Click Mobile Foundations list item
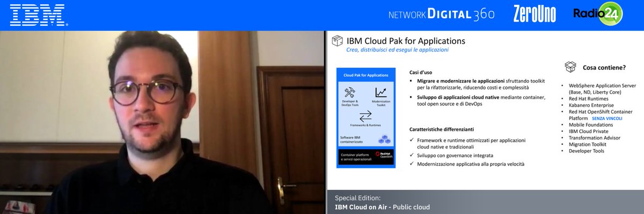 pos(590,125)
